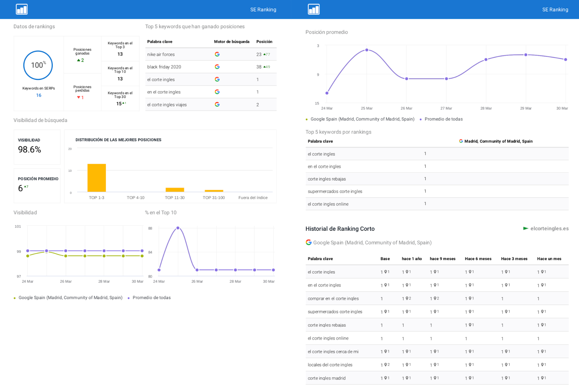Image resolution: width=579 pixels, height=392 pixels.
Task: Click the Hace 6 meses column header
Action: pos(478,259)
